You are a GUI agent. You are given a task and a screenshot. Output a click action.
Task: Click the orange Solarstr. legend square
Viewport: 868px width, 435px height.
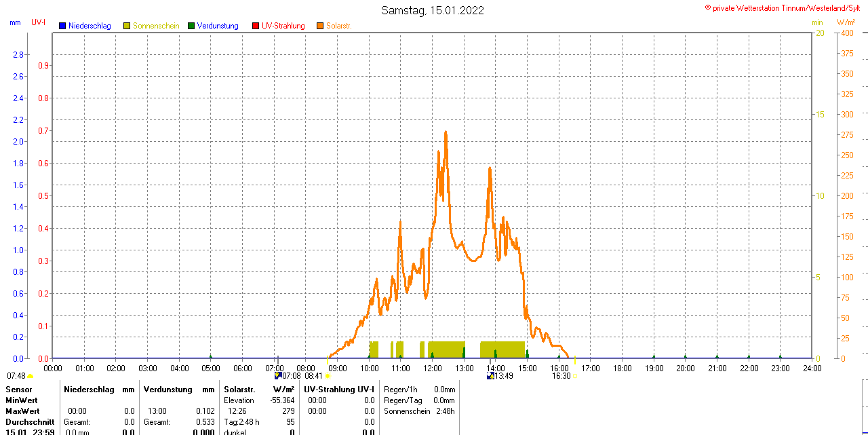click(x=320, y=26)
